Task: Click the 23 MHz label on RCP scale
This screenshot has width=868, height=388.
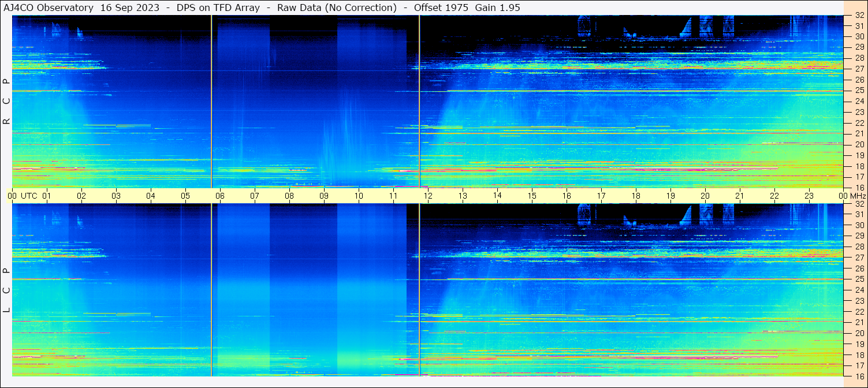Action: tap(859, 112)
